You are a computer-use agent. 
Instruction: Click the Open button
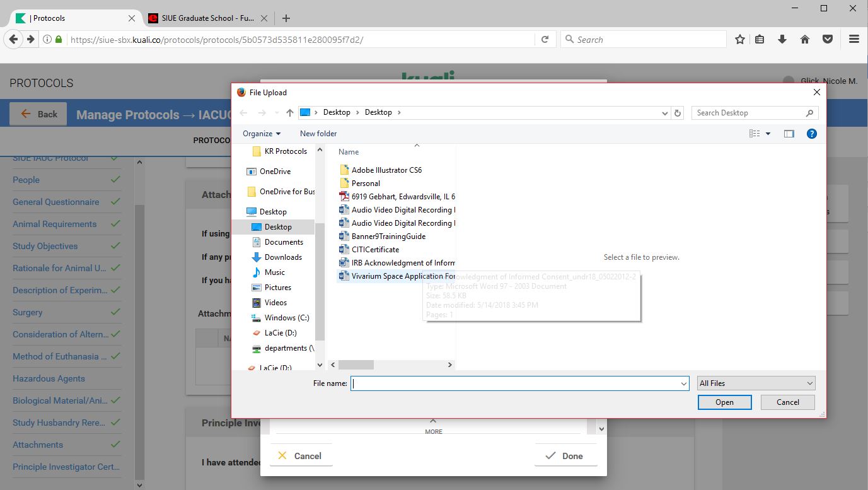point(724,402)
